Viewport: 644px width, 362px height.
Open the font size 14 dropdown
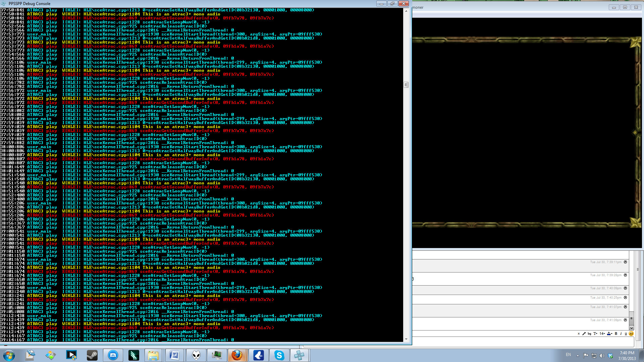coord(602,334)
